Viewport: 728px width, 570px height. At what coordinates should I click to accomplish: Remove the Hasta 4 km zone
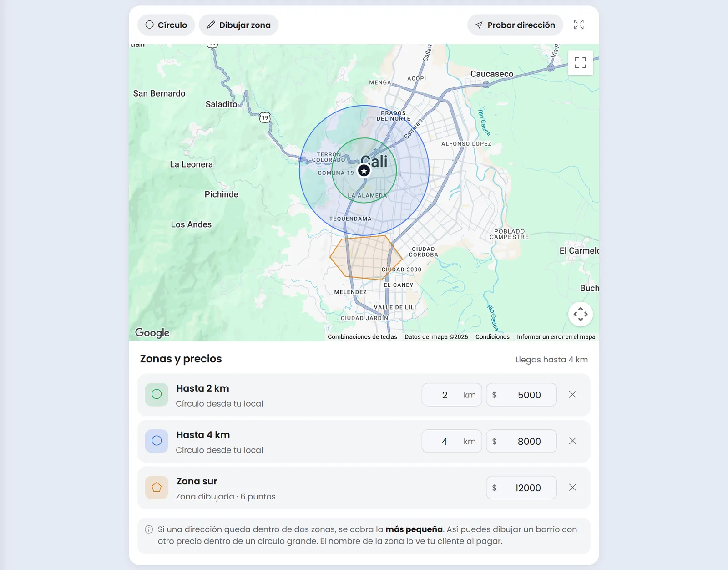pos(572,441)
